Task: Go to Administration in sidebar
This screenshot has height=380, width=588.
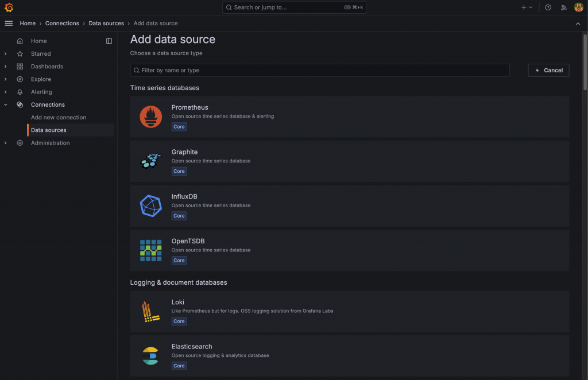Action: pyautogui.click(x=50, y=143)
